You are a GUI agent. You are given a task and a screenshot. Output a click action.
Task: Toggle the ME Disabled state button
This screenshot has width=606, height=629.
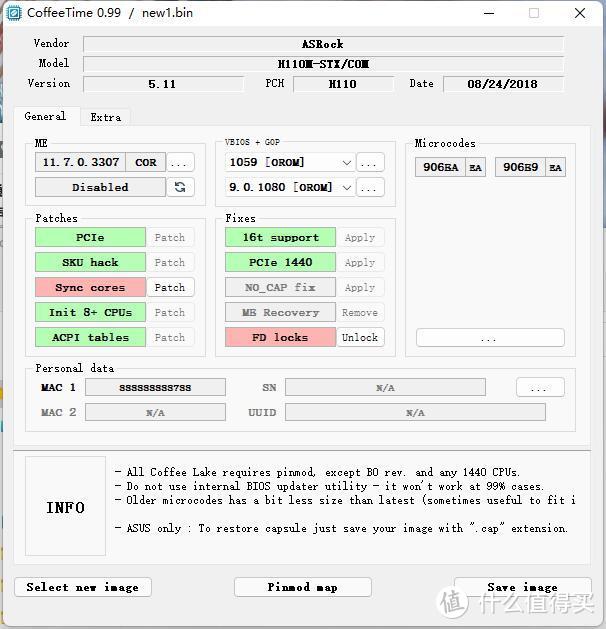100,187
